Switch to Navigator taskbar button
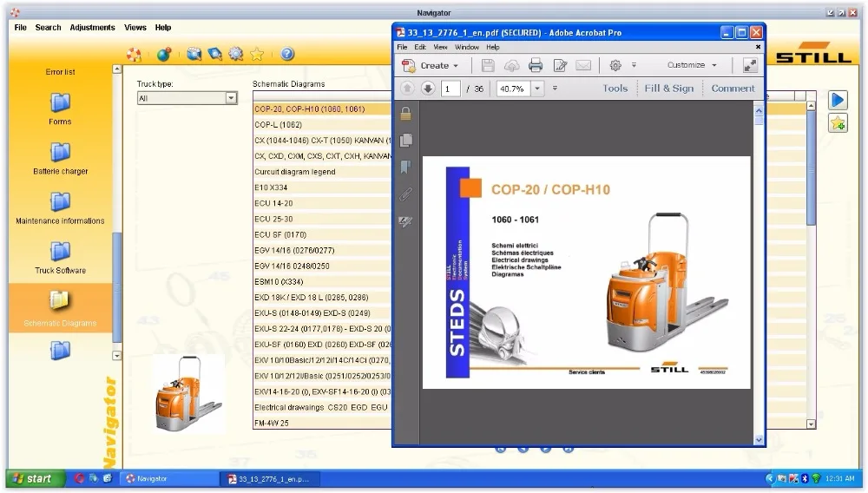868x493 pixels. click(x=169, y=479)
